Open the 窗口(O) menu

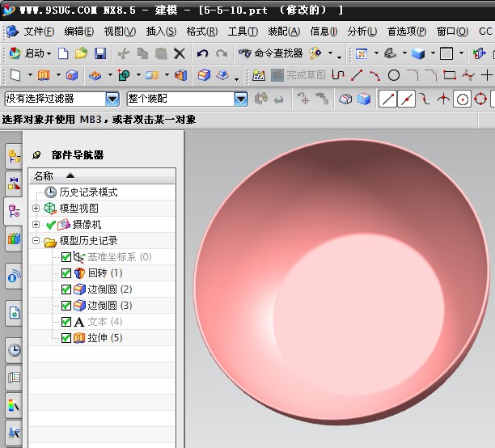452,32
